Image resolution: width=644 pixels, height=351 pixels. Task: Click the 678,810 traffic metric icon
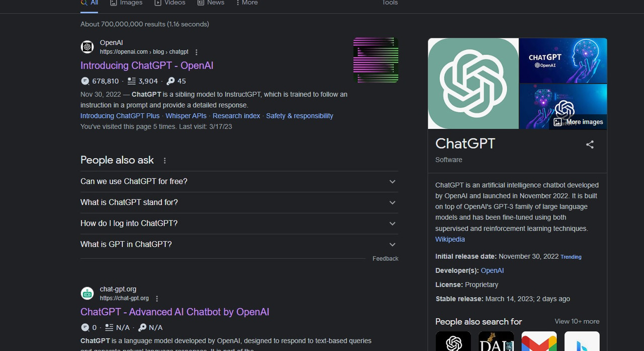tap(85, 81)
